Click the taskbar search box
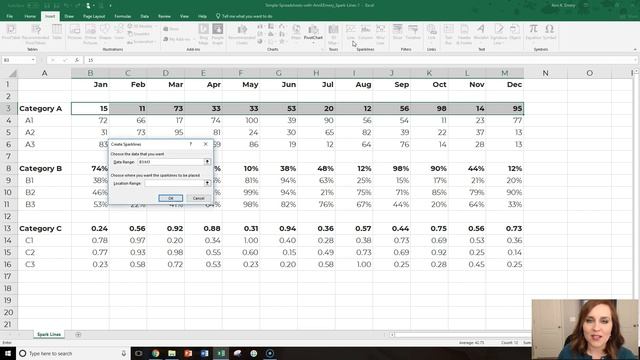Image resolution: width=640 pixels, height=360 pixels. click(73, 353)
